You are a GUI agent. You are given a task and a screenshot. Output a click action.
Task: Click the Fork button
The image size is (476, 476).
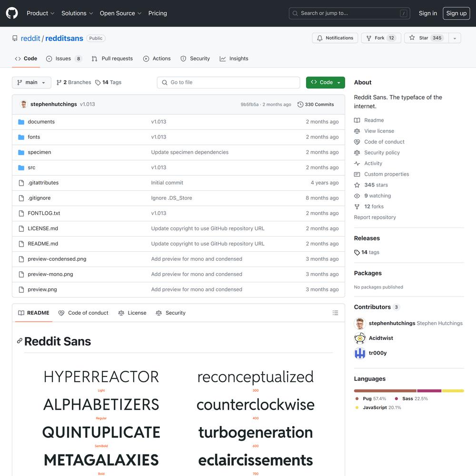pyautogui.click(x=381, y=38)
